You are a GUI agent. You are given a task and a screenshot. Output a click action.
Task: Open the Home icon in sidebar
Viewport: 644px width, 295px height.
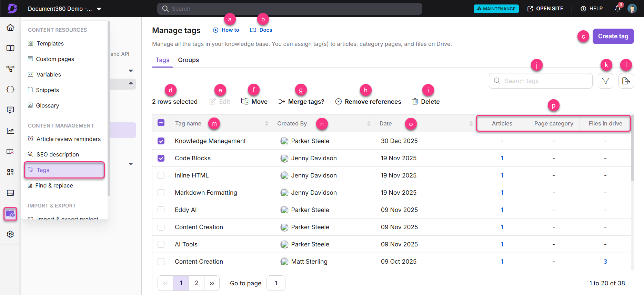10,28
